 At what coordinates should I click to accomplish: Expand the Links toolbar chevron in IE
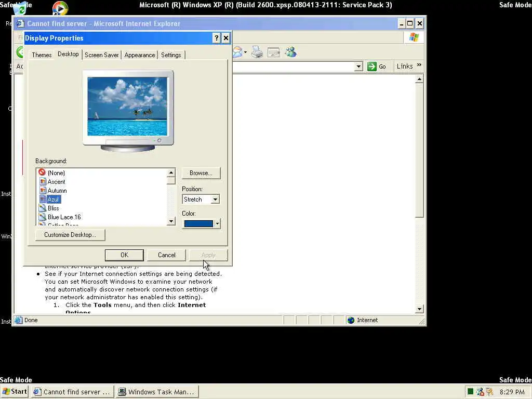click(419, 65)
